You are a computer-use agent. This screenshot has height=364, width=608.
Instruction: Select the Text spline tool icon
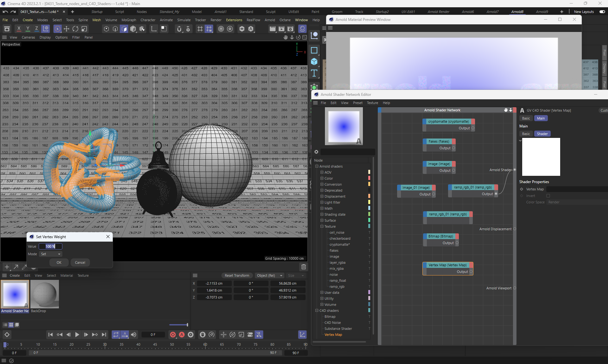coord(314,73)
